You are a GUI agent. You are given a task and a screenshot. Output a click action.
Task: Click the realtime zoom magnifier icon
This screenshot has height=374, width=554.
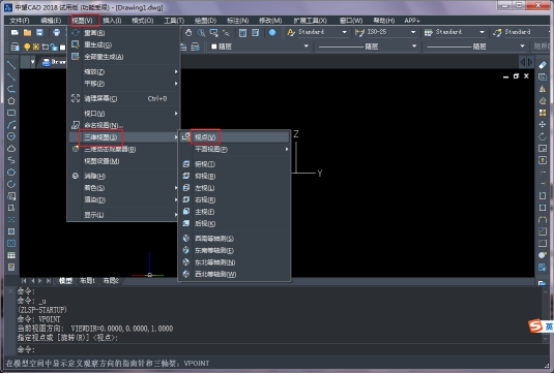201,33
